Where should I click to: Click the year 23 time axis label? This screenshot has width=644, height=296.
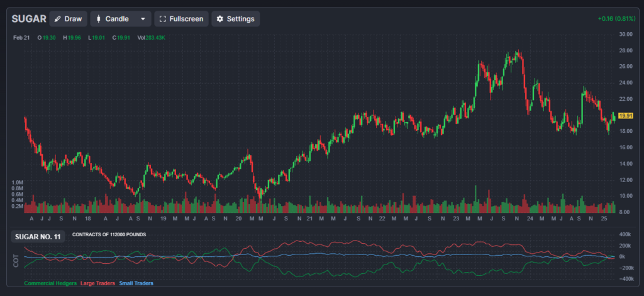pos(456,219)
